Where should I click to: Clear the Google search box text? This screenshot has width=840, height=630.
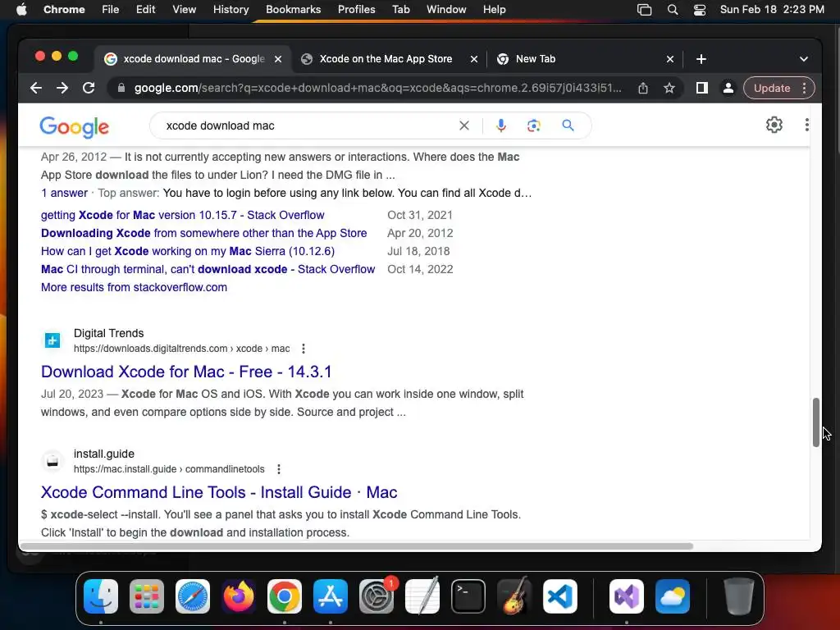(x=464, y=126)
